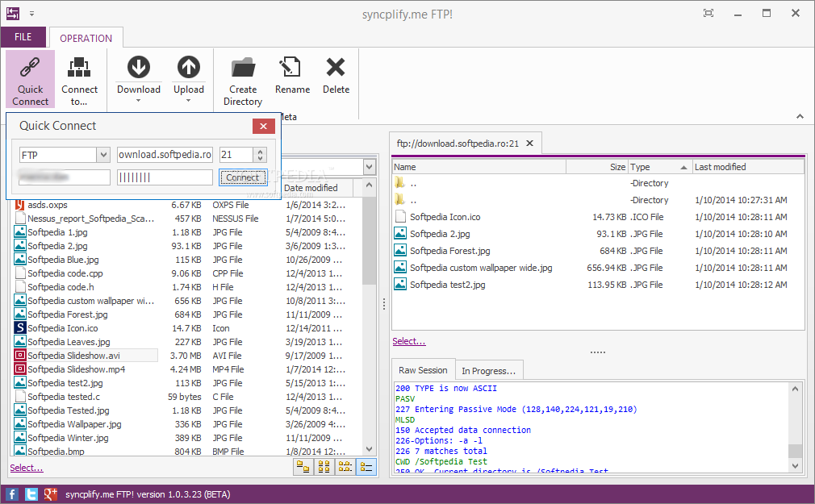
Task: Click the Download arrow icon
Action: [138, 67]
